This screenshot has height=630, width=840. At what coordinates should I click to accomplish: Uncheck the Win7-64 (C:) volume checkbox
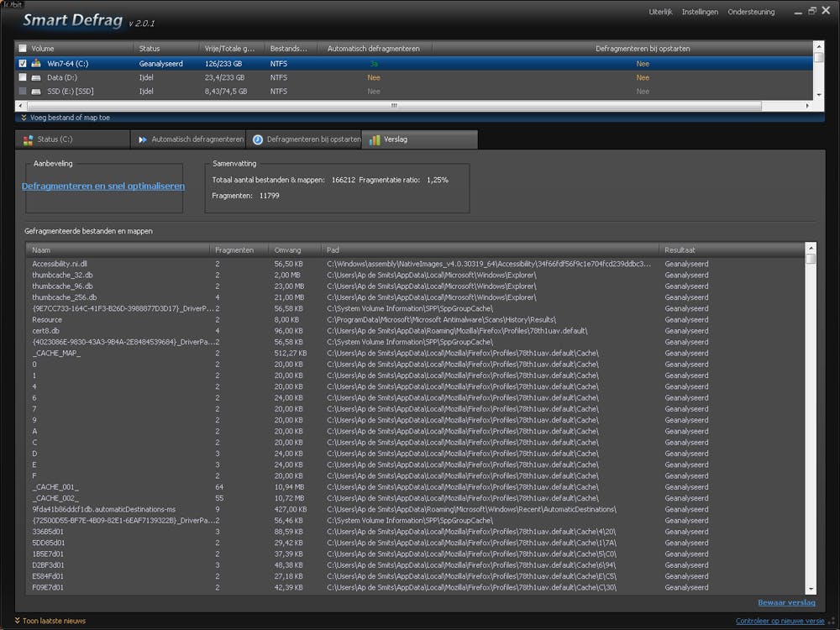23,63
